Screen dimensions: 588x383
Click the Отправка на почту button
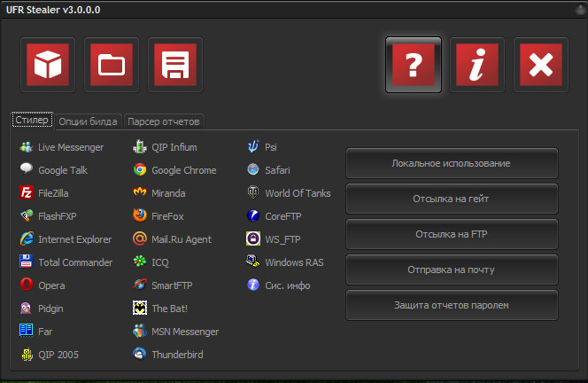(452, 270)
